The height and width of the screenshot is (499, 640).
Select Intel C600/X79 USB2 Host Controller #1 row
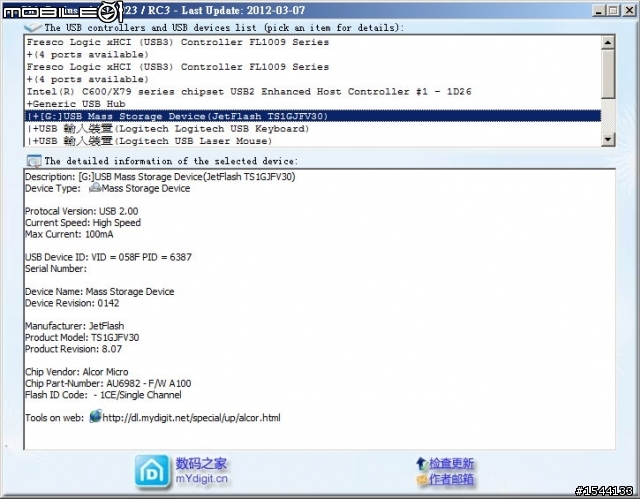pos(312,91)
